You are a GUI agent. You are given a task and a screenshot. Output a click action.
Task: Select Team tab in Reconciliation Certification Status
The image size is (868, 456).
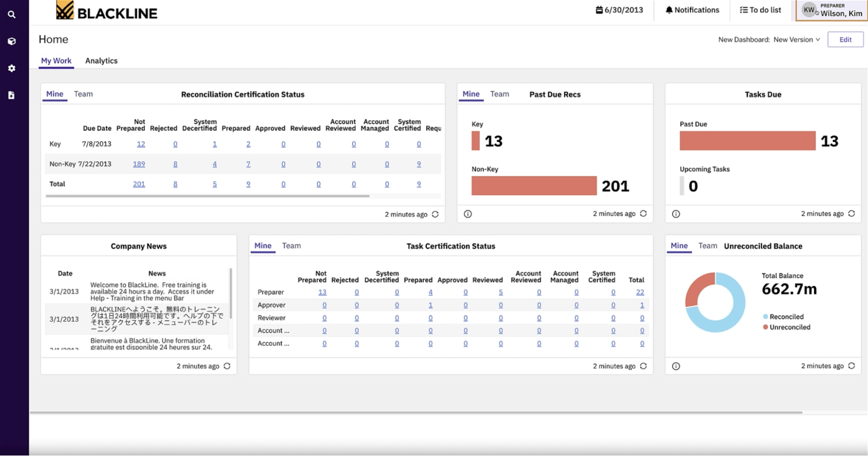click(x=83, y=94)
